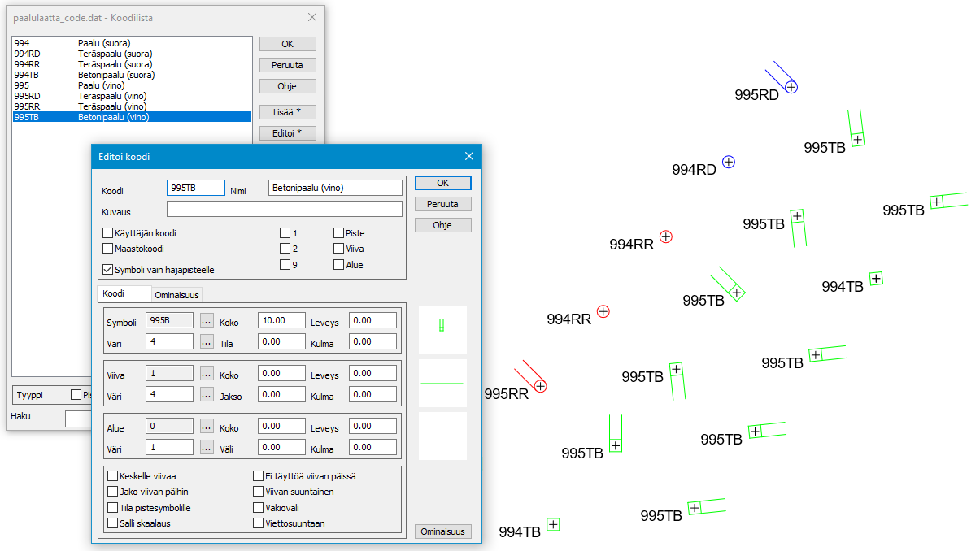Open color picker for Alue Väri
The height and width of the screenshot is (551, 980).
click(x=207, y=447)
